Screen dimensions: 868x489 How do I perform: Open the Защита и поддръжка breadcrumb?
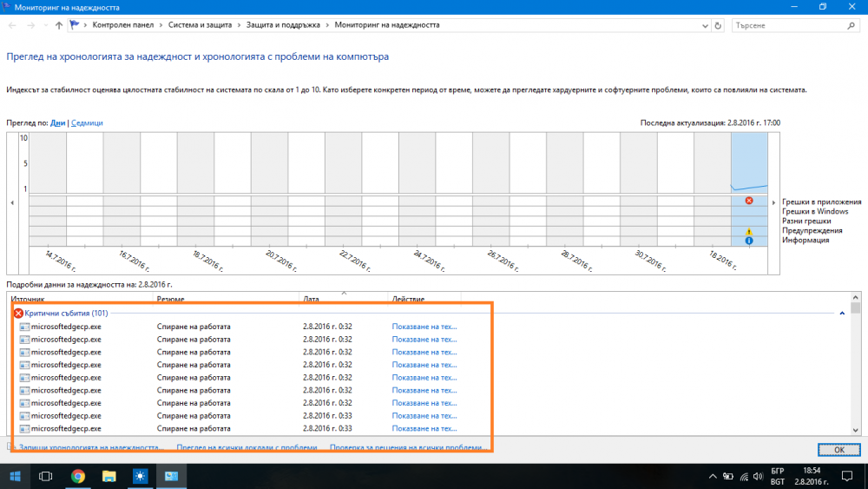click(x=283, y=25)
